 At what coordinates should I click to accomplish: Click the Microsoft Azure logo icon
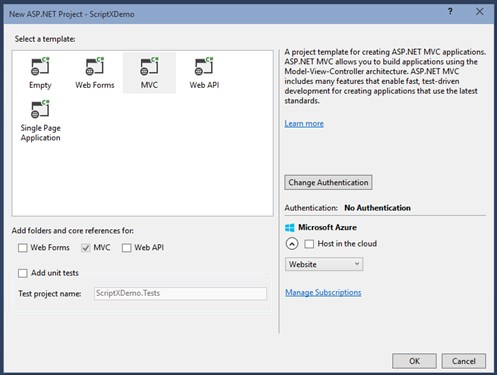[x=290, y=228]
